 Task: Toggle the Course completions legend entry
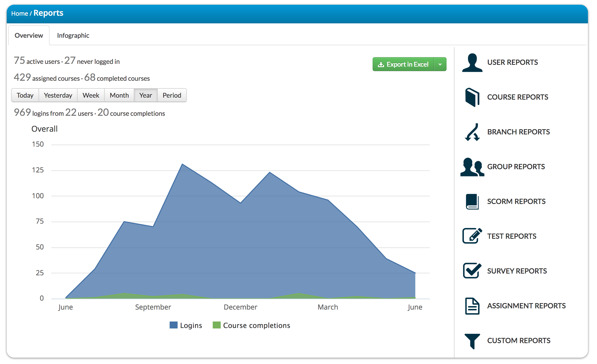[x=256, y=325]
